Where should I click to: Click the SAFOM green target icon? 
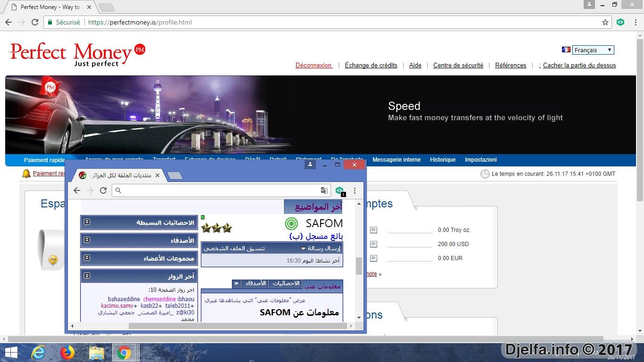(291, 223)
